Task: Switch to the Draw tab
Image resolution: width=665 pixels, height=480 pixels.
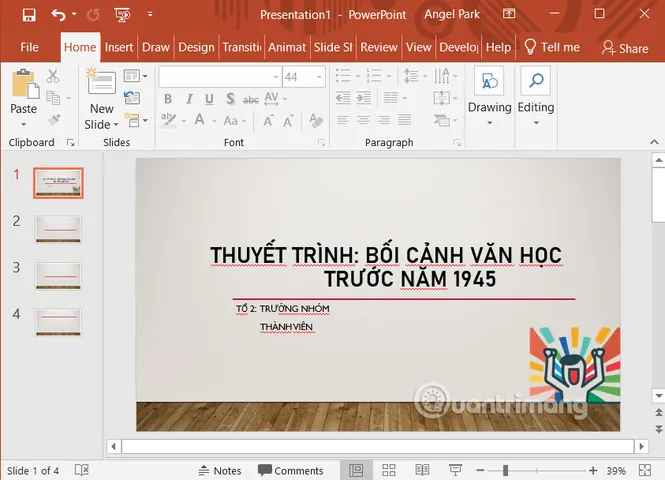Action: click(x=156, y=47)
